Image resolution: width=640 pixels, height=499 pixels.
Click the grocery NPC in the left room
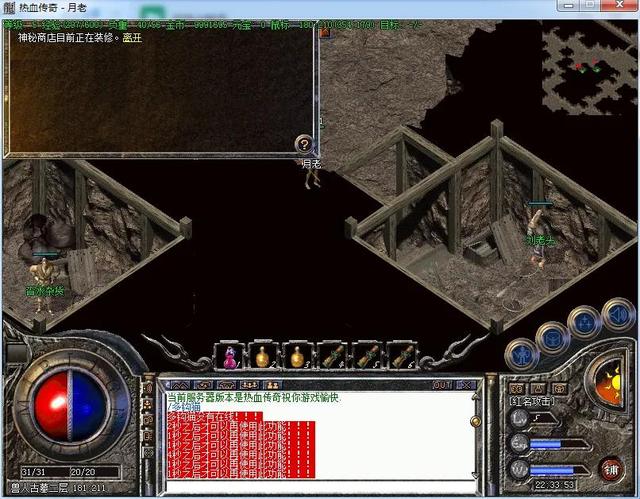pyautogui.click(x=43, y=282)
